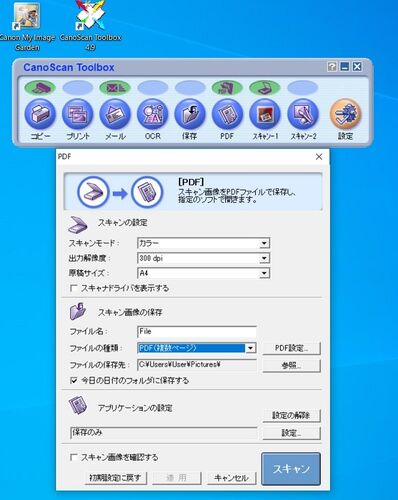Click the [PDF] heading text in banner

[x=191, y=182]
